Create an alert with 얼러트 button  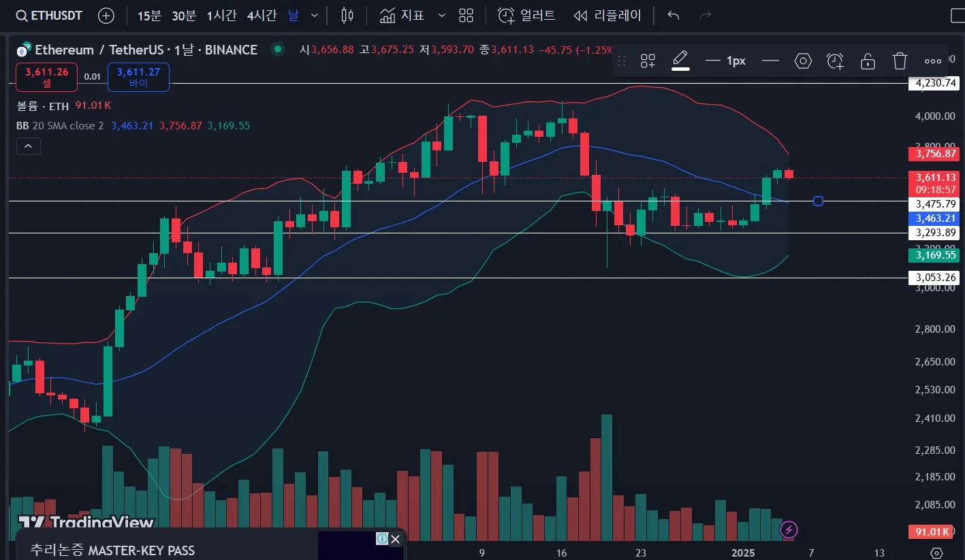[526, 15]
